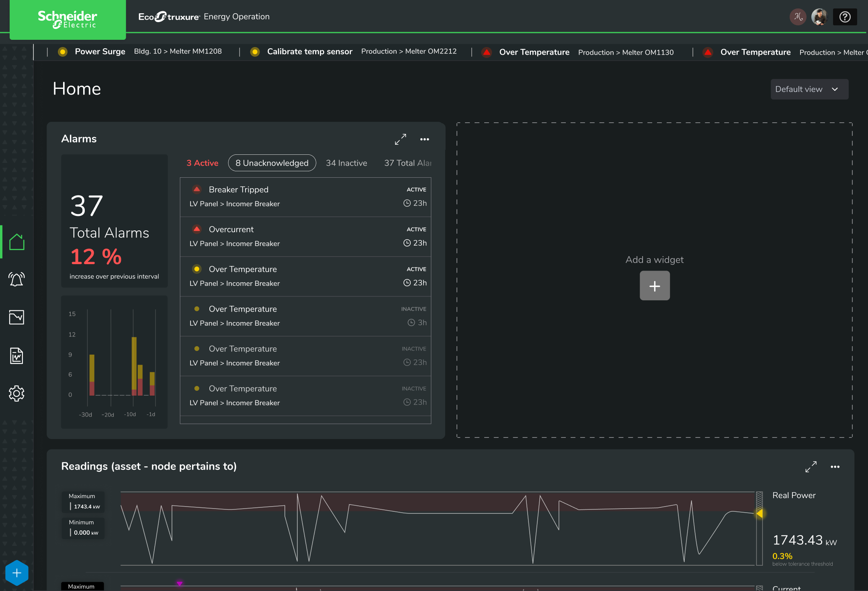Click the user profile photo avatar
This screenshot has width=868, height=591.
[x=819, y=17]
